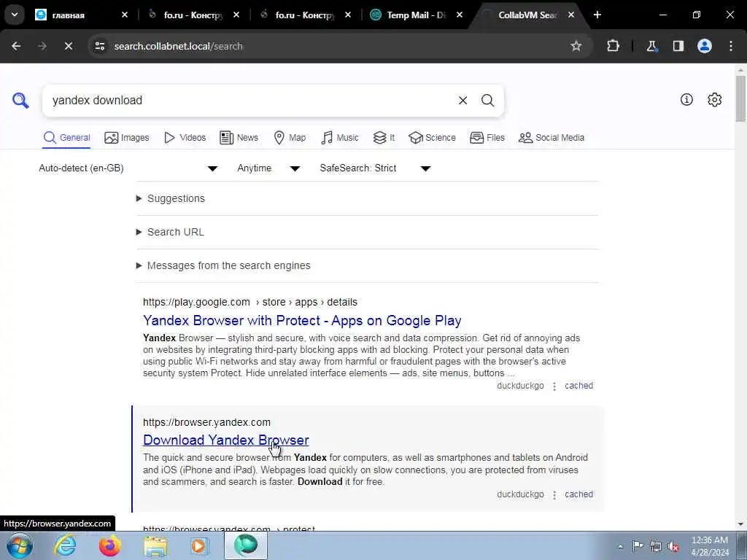Open search preferences gear

pos(715,99)
